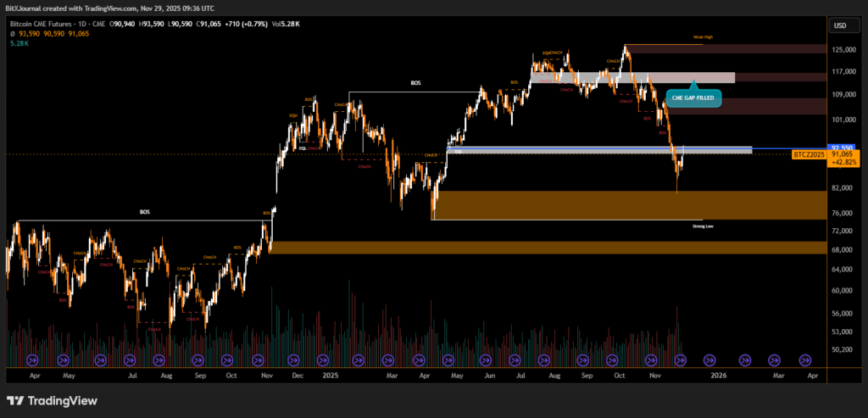Click the 2025 year label on time axis

pyautogui.click(x=328, y=374)
